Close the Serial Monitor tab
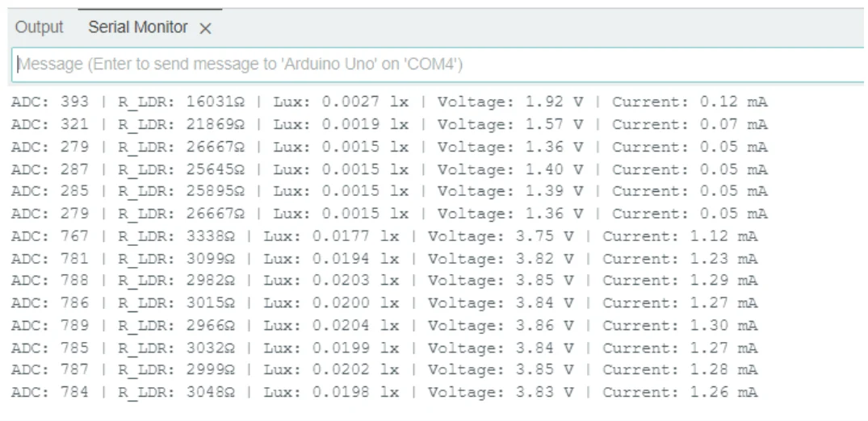The image size is (868, 421). point(205,28)
